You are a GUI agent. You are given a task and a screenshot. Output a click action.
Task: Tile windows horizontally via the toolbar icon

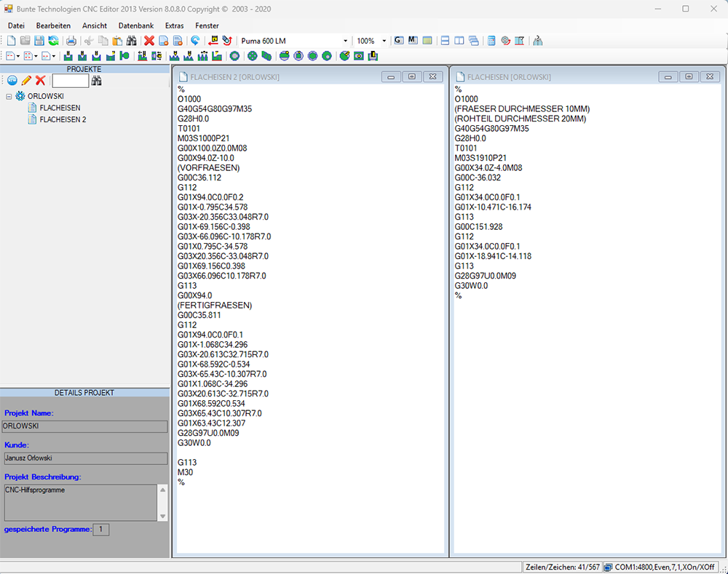(x=445, y=41)
